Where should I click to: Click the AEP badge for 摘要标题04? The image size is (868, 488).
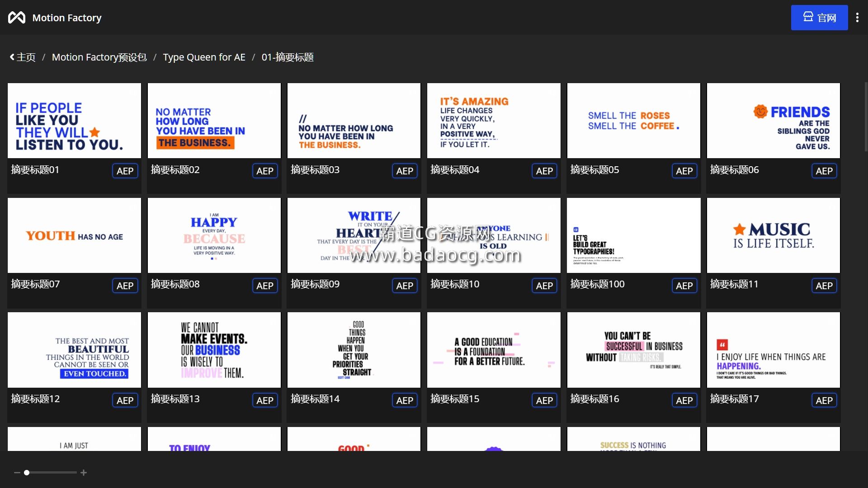[x=544, y=171]
